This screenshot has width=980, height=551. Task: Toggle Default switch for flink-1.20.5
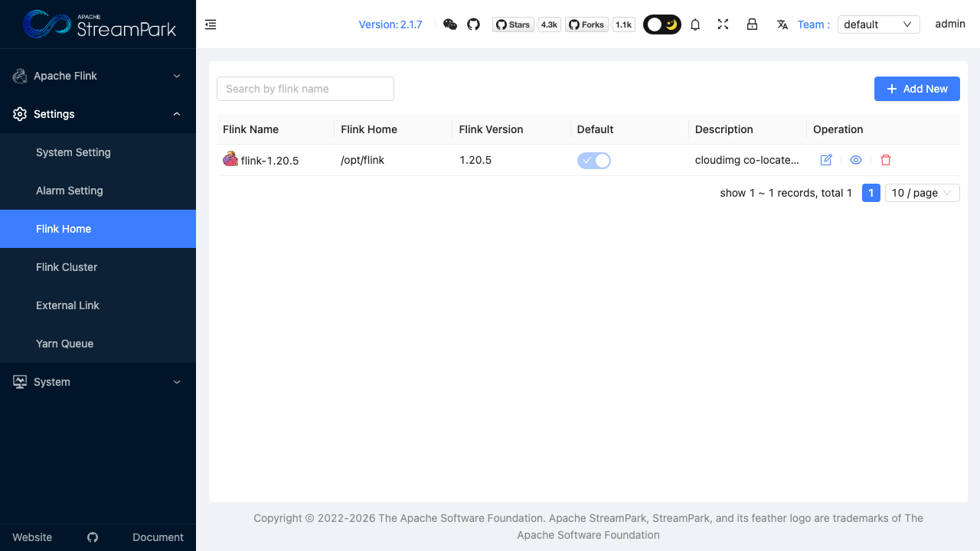[594, 160]
